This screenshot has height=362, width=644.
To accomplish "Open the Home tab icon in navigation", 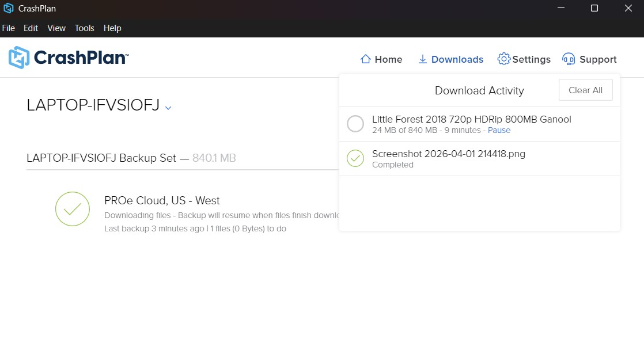I will coord(365,59).
